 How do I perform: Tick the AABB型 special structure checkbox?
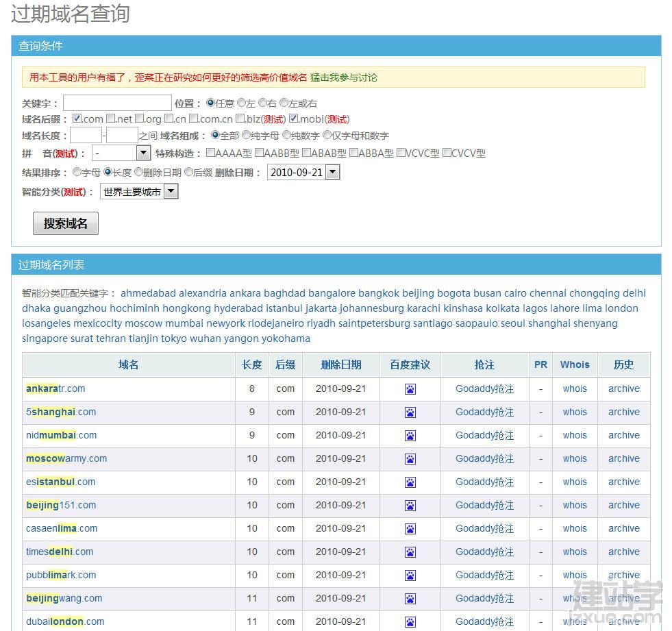coord(260,153)
